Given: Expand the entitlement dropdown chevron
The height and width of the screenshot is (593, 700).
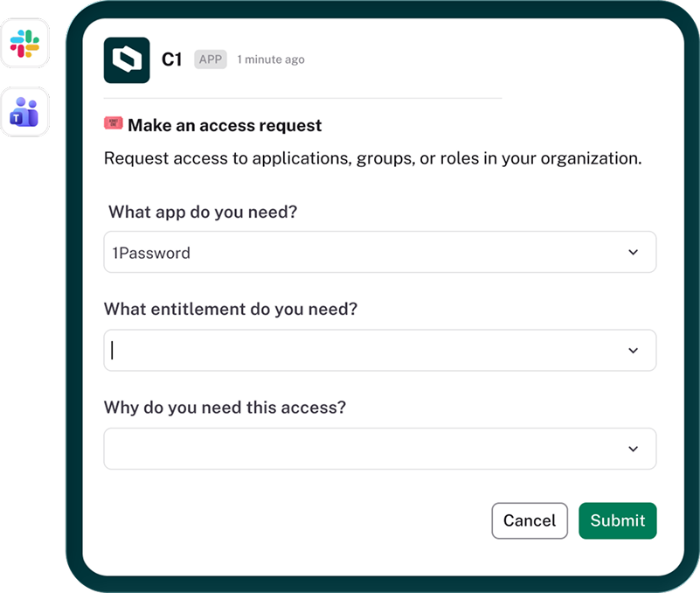Looking at the screenshot, I should click(x=633, y=351).
